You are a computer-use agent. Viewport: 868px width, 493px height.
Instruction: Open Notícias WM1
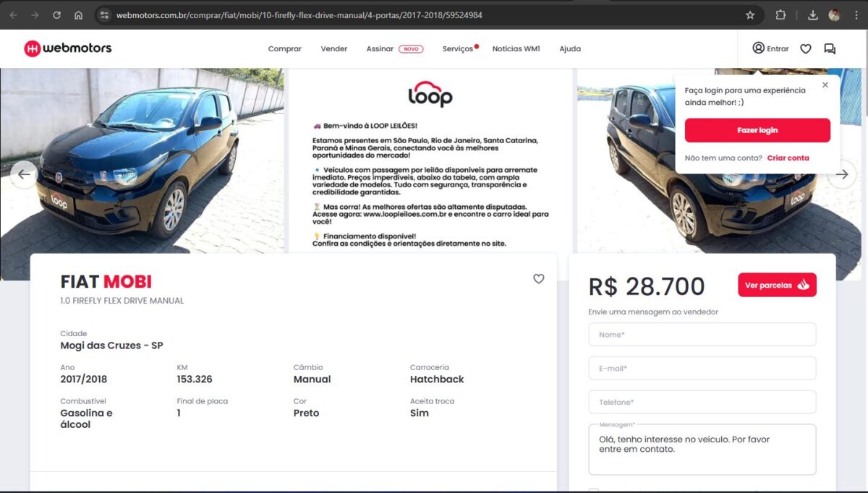click(516, 48)
